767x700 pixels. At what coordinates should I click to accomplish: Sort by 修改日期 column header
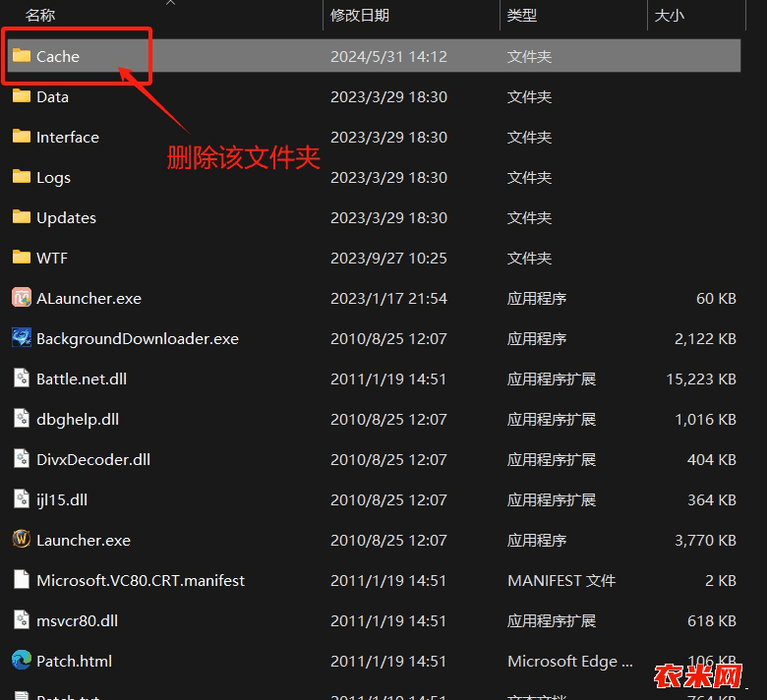tap(360, 15)
